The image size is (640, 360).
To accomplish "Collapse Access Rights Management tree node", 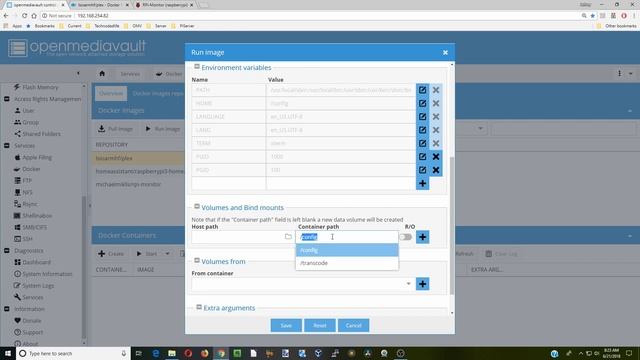I will [x=7, y=99].
